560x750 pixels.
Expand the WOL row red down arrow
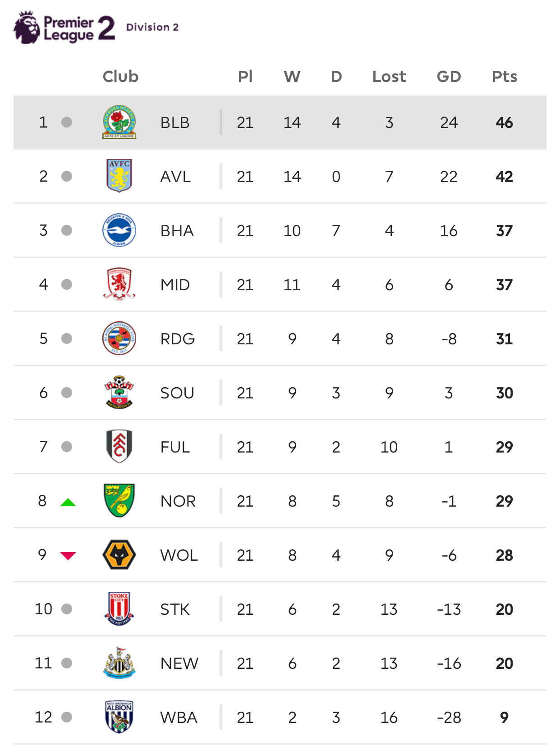pyautogui.click(x=68, y=556)
